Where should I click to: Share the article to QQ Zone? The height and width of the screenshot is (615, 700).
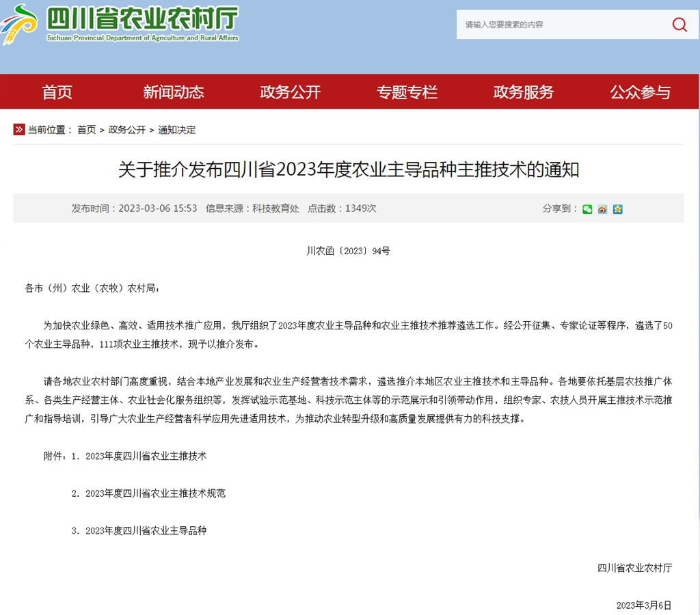(617, 209)
